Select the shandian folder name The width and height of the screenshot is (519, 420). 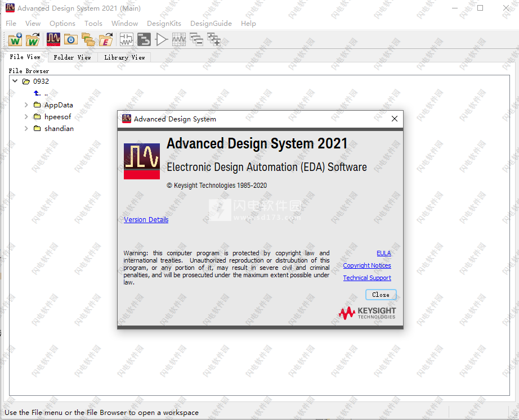[59, 128]
